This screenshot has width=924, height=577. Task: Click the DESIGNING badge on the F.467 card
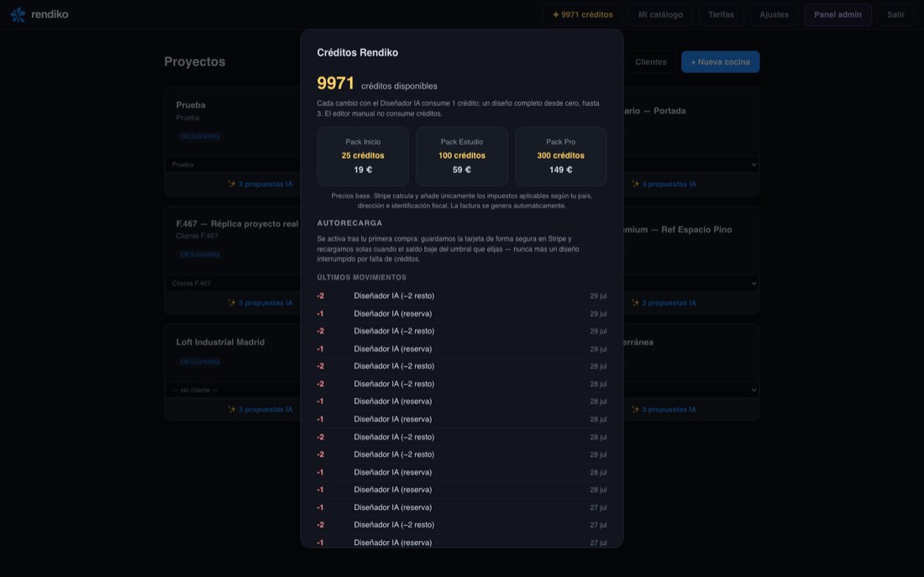(200, 254)
